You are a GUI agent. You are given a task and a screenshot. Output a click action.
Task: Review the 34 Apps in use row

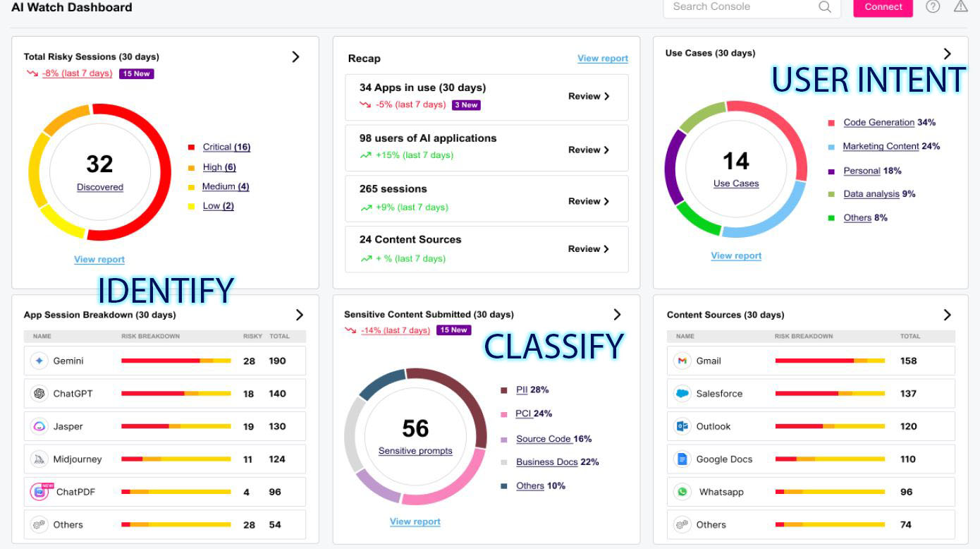click(588, 97)
